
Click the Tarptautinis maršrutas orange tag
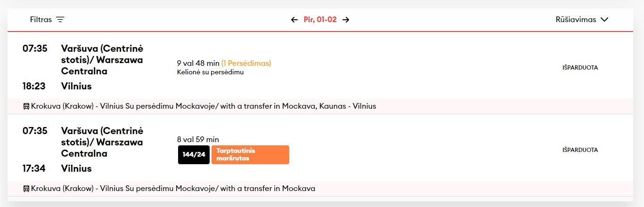point(250,155)
